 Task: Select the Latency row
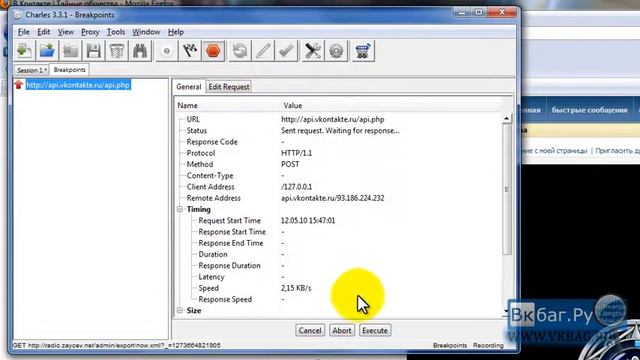point(339,277)
